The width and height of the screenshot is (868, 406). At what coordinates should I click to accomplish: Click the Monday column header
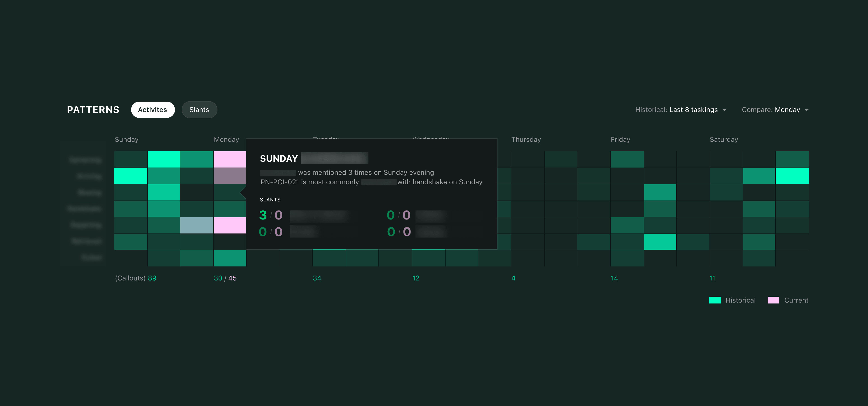(226, 139)
